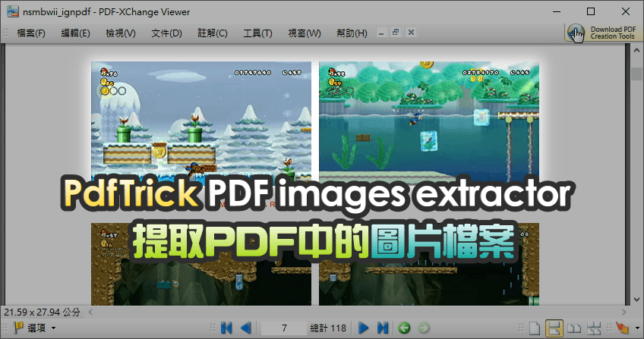Click right arrow of horizontal scrollbar

pos(625,312)
